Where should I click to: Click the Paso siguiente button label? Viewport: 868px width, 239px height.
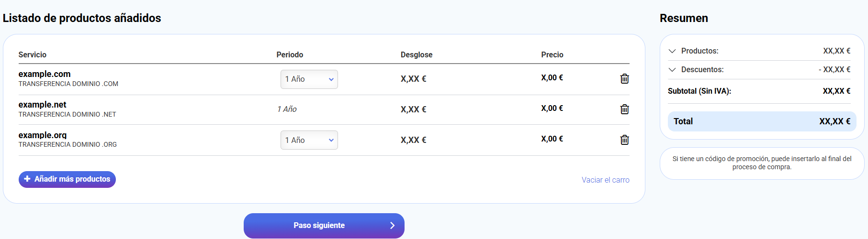(319, 225)
